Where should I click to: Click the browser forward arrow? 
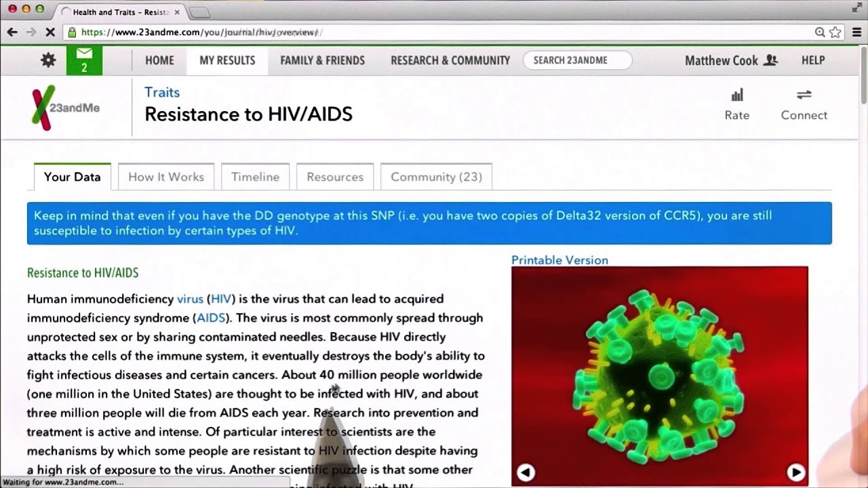pyautogui.click(x=31, y=32)
